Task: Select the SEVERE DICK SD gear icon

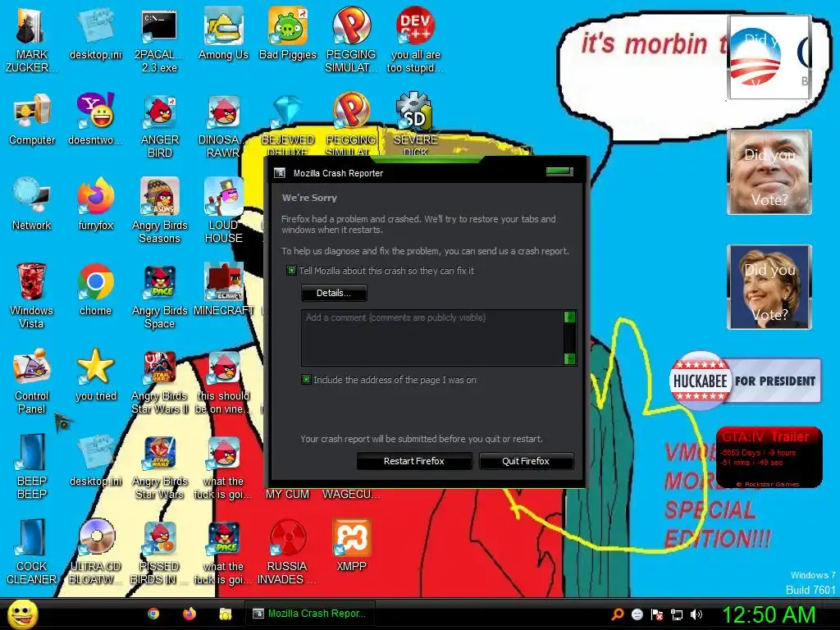Action: point(415,123)
